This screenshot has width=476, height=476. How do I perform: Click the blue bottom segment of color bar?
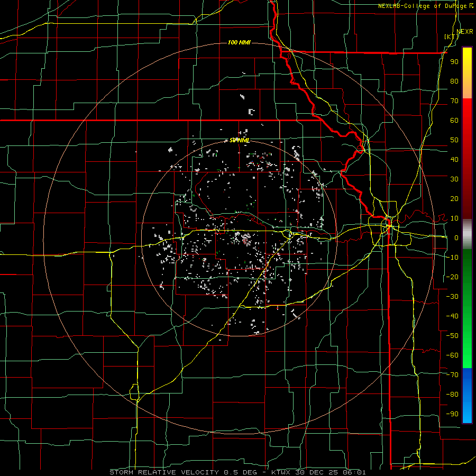click(x=467, y=396)
